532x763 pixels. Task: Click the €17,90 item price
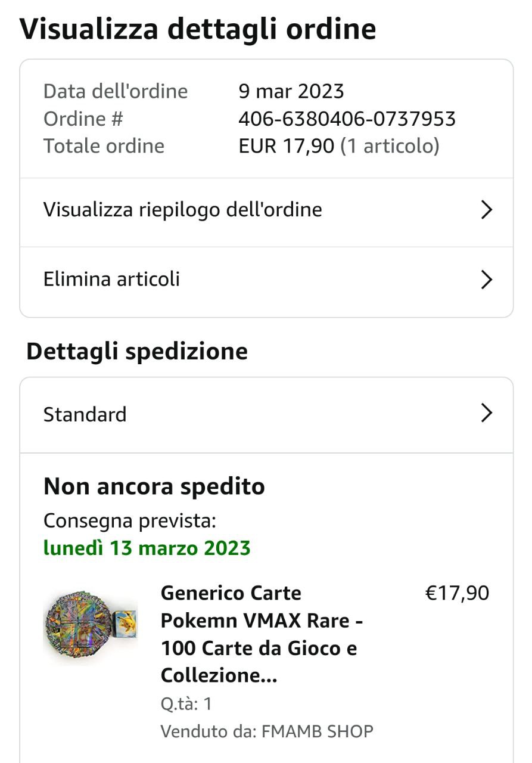(x=457, y=594)
